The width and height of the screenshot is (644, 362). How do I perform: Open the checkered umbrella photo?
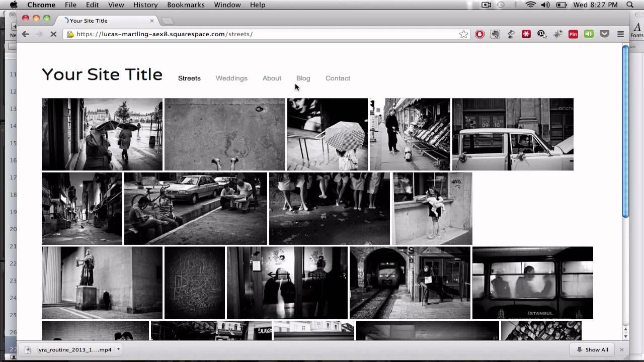(328, 134)
